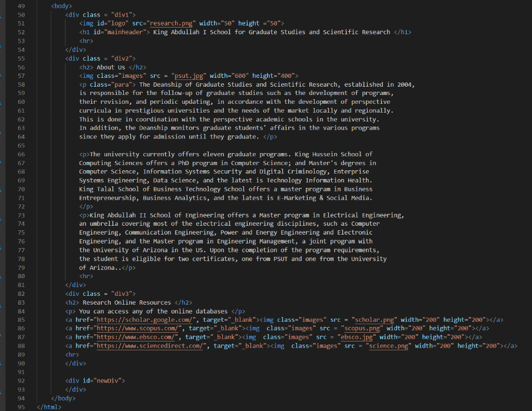Select line number 49 in the gutter
The width and height of the screenshot is (532, 411).
click(21, 6)
